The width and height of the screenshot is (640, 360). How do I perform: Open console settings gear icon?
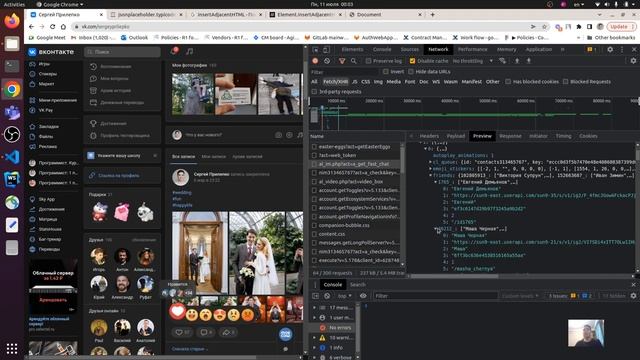click(633, 296)
